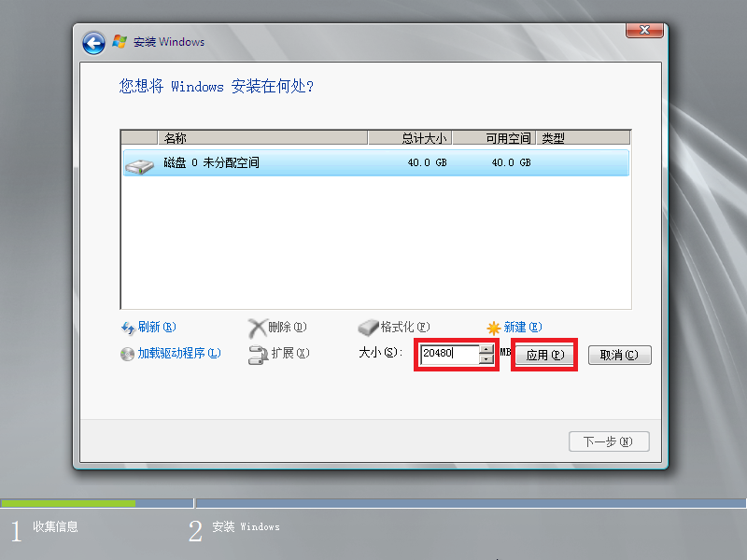747x560 pixels.
Task: Click the CD icon beside 加载驱动程序
Action: pos(127,355)
